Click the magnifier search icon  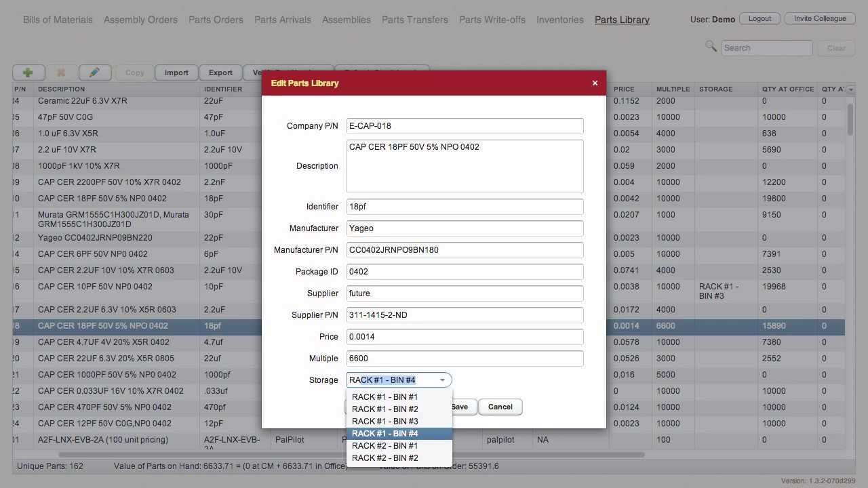(711, 46)
